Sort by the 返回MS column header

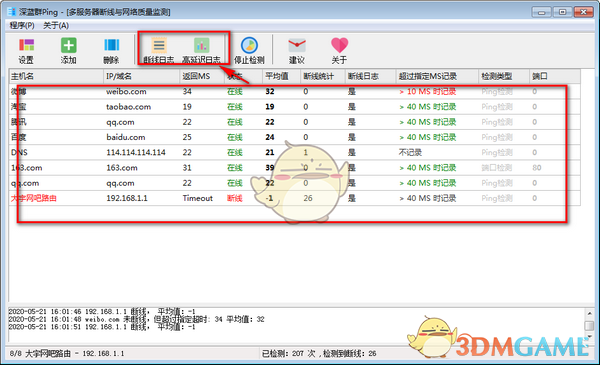(202, 76)
